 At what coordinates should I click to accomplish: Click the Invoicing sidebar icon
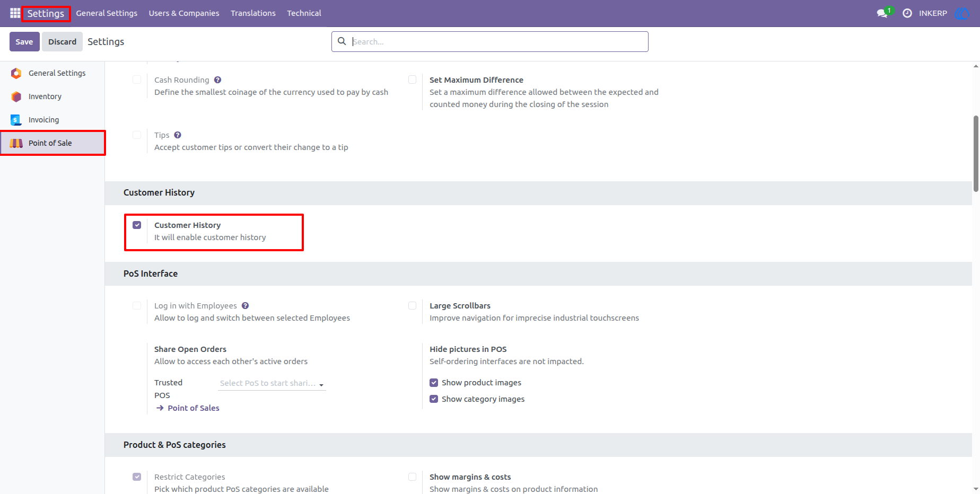click(16, 120)
